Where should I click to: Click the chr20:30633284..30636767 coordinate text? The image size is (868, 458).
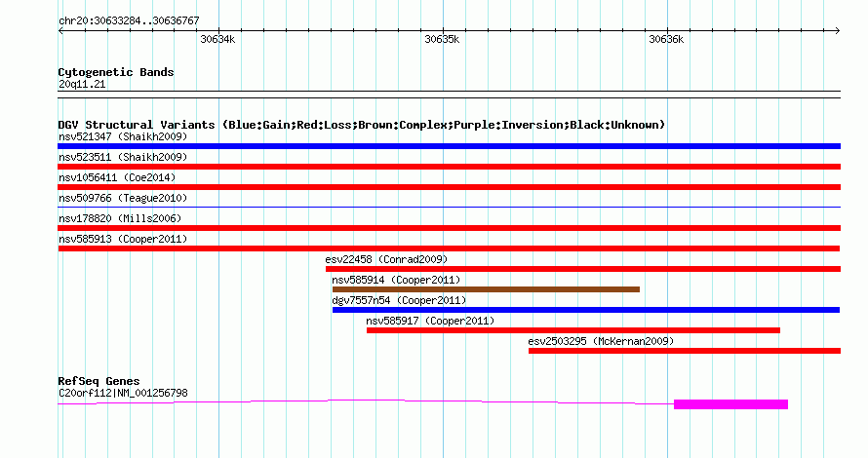pyautogui.click(x=129, y=20)
